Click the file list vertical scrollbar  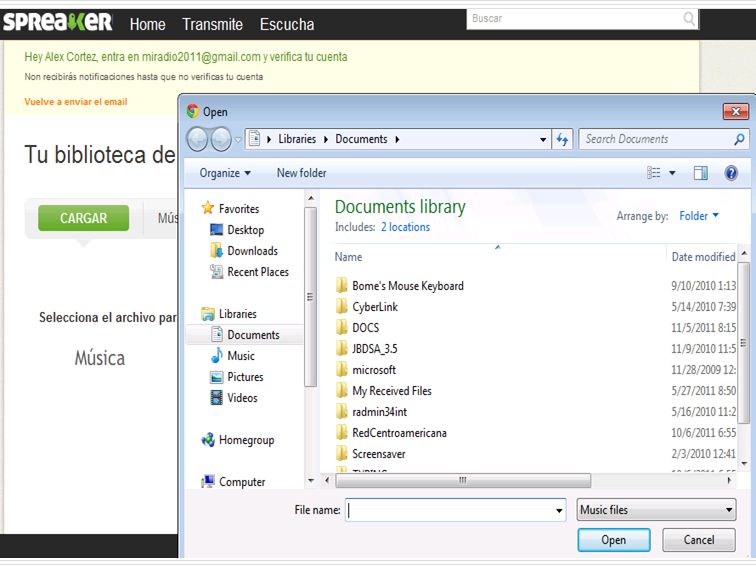tap(743, 343)
